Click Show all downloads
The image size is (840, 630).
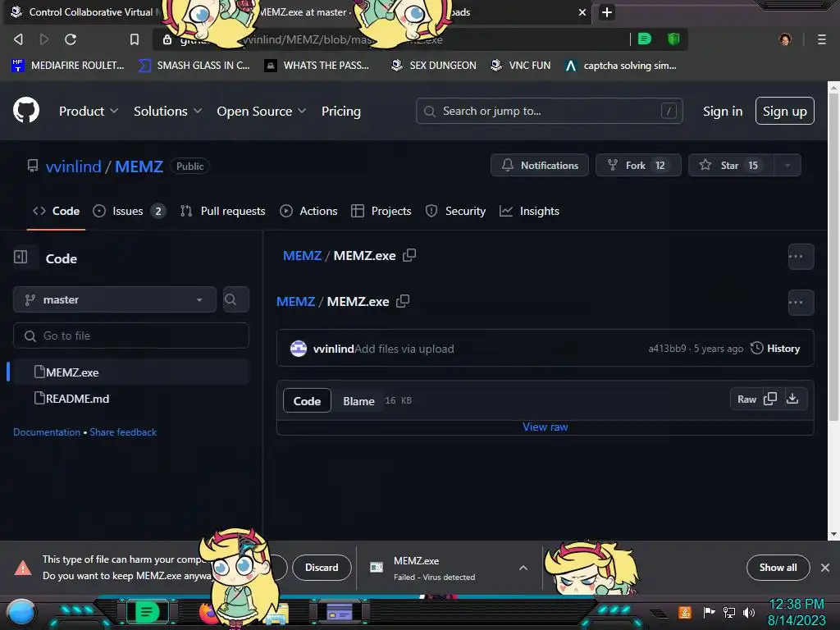(778, 568)
